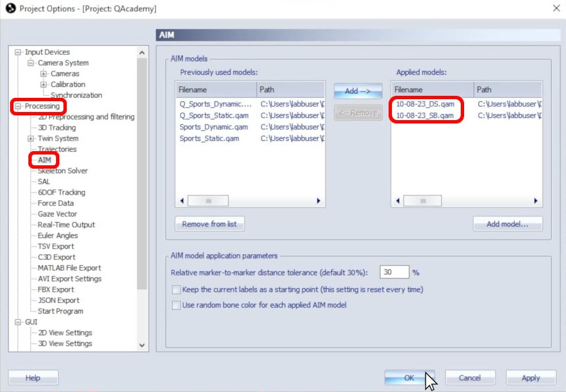This screenshot has height=392, width=566.
Task: Enable random bone color for AIM models
Action: coord(177,305)
